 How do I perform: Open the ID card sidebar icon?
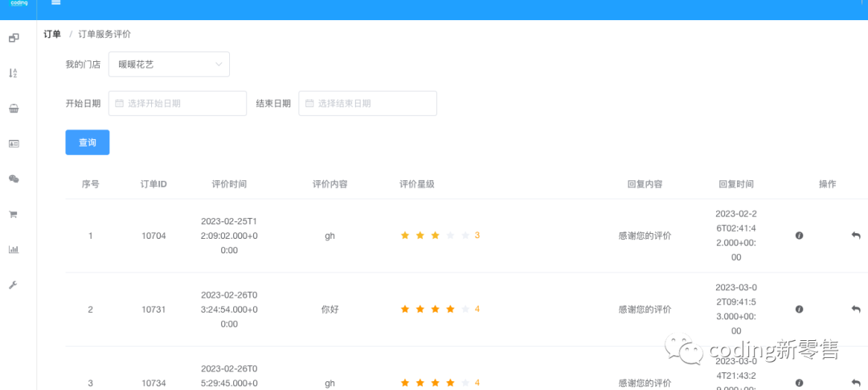(x=14, y=143)
